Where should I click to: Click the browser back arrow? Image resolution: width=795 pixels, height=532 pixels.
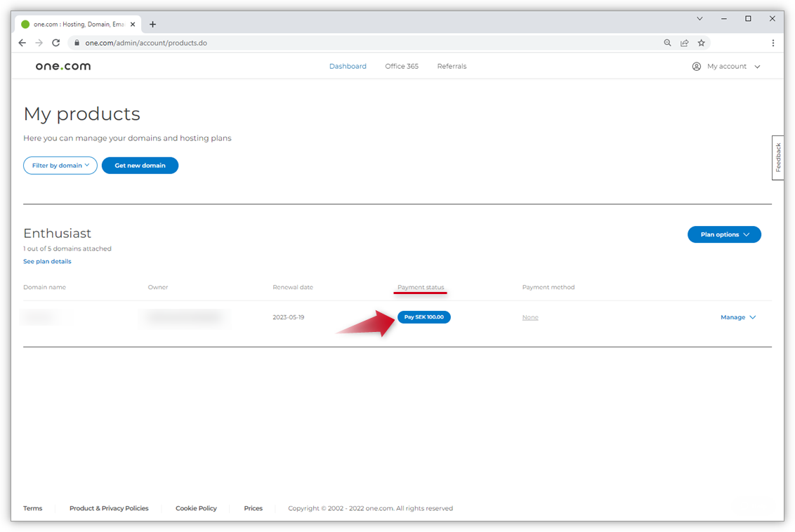click(x=22, y=43)
